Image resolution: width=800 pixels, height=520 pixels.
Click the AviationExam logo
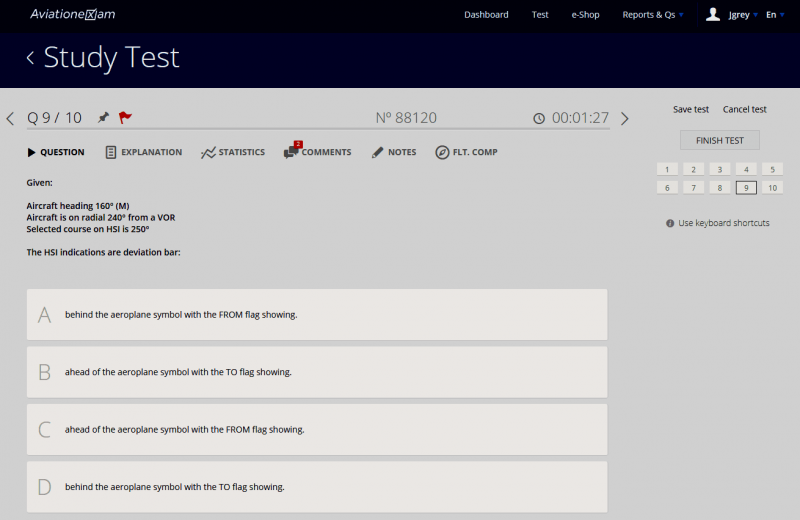pyautogui.click(x=73, y=15)
